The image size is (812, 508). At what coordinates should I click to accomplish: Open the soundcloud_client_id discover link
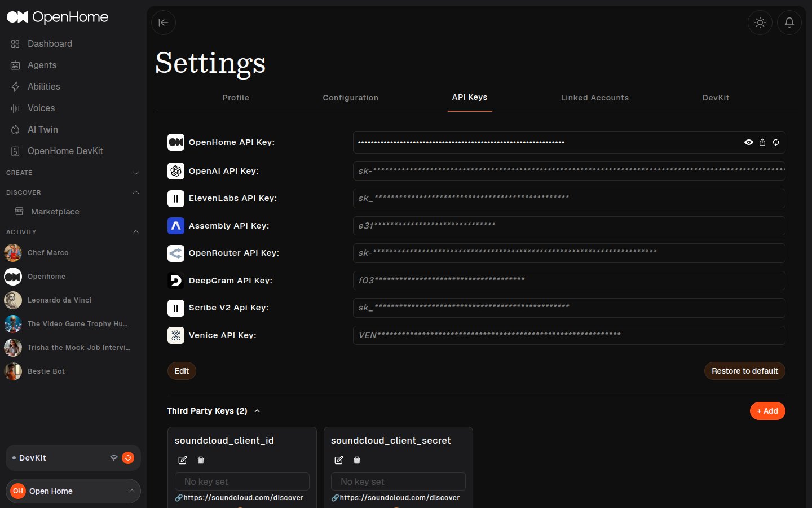[x=243, y=498]
